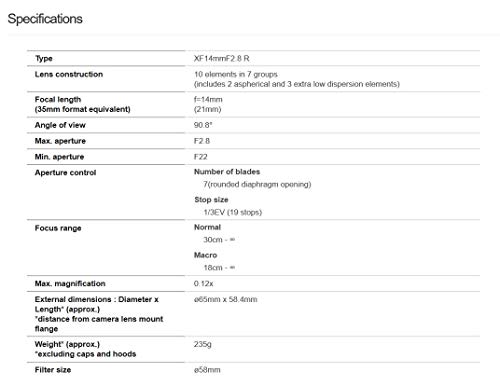
Task: Click the aspherical elements note line
Action: tap(297, 84)
